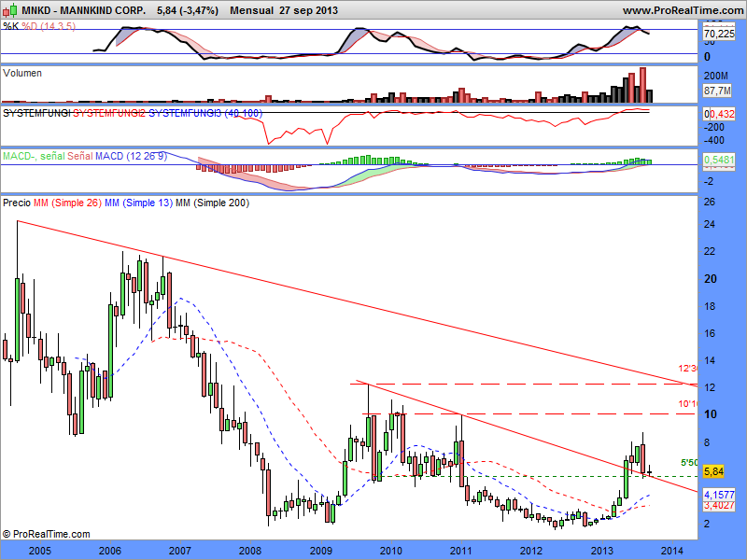Click the %K stochastic label
Viewport: 747px width, 560px height.
[11, 26]
